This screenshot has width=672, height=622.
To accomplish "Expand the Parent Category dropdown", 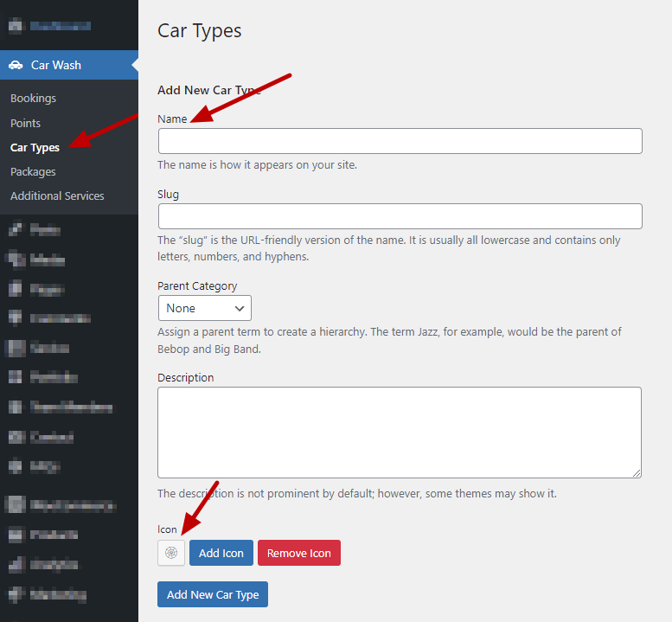I will pyautogui.click(x=204, y=308).
